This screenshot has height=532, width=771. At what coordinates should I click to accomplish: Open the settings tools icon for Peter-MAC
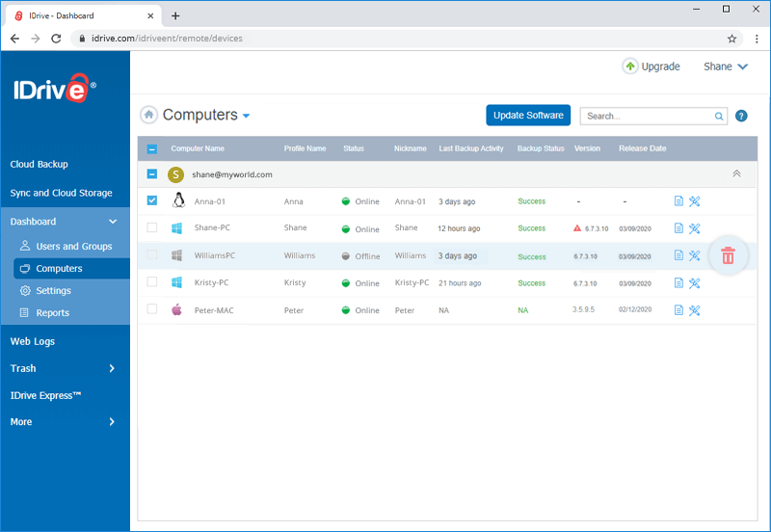(694, 309)
